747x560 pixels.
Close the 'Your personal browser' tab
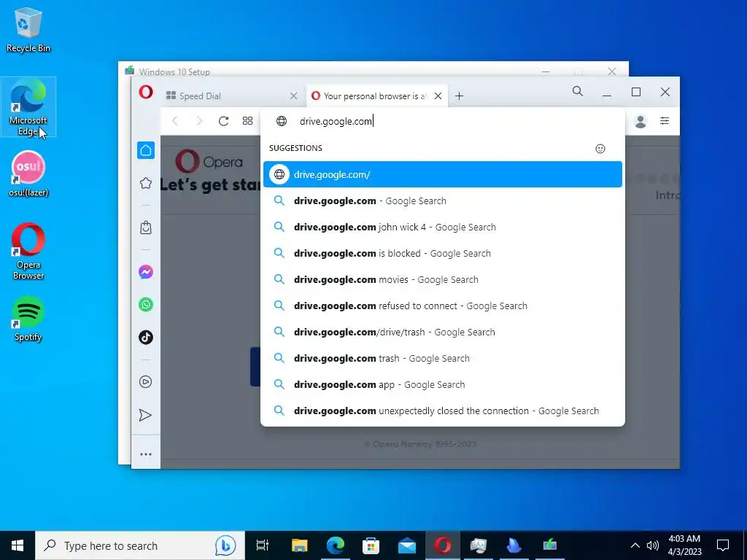click(438, 96)
